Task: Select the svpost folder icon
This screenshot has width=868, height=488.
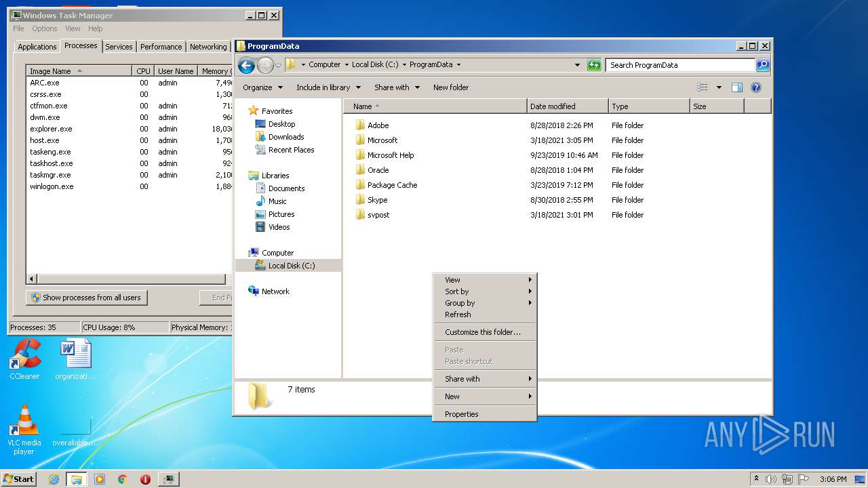Action: pos(360,215)
